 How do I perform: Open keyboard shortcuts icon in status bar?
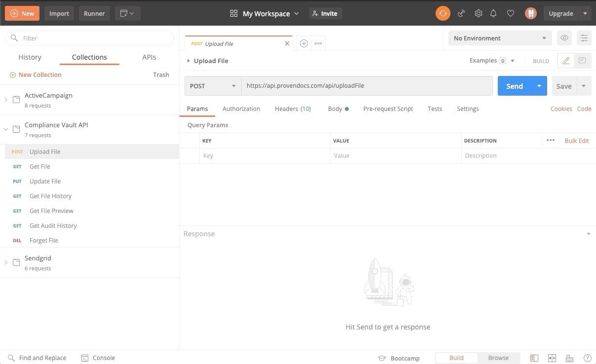569,358
